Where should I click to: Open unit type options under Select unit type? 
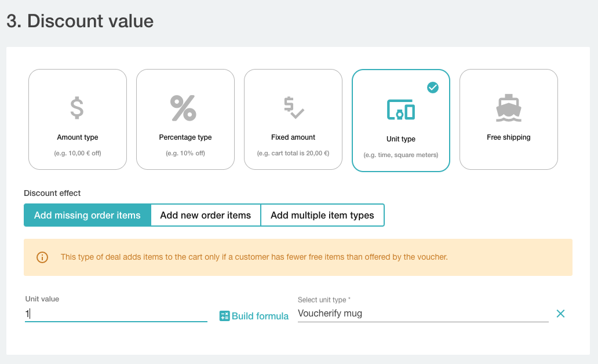pos(423,313)
